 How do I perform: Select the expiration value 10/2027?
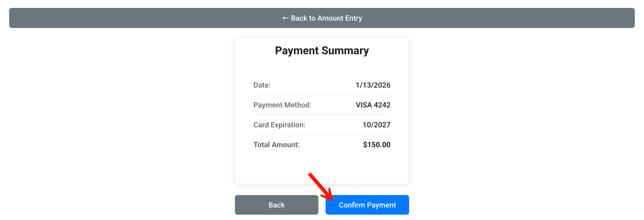[x=377, y=125]
